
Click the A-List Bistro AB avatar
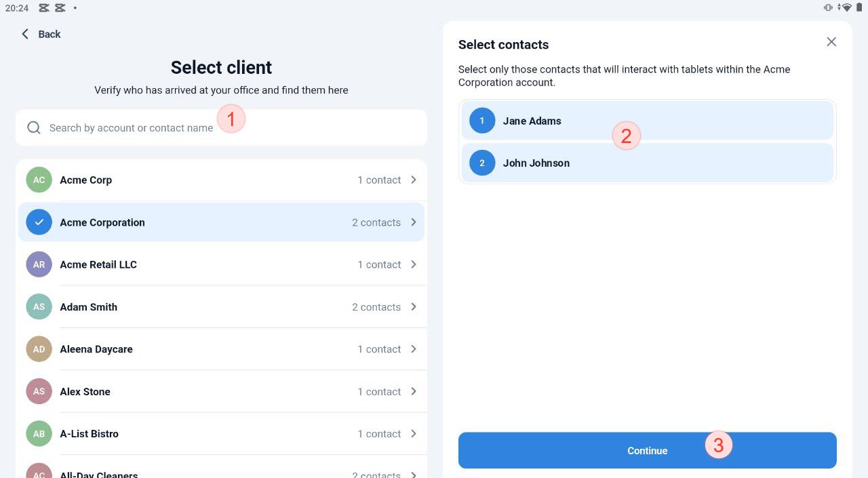point(39,434)
